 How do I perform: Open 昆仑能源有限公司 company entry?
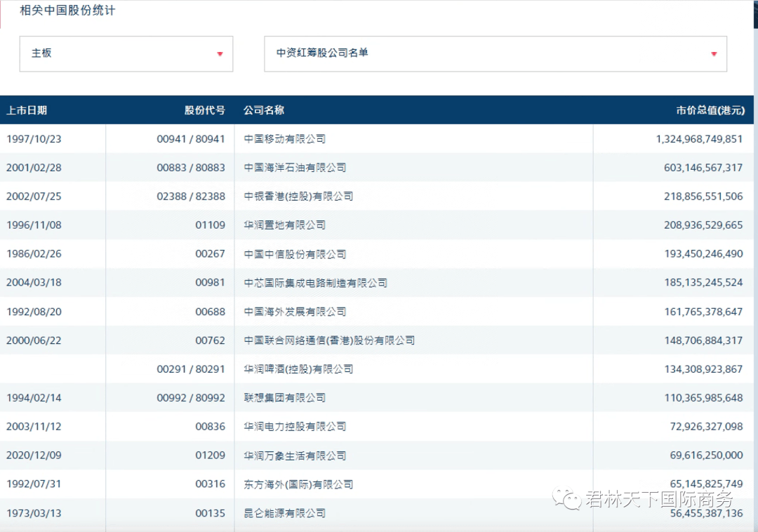[x=285, y=513]
